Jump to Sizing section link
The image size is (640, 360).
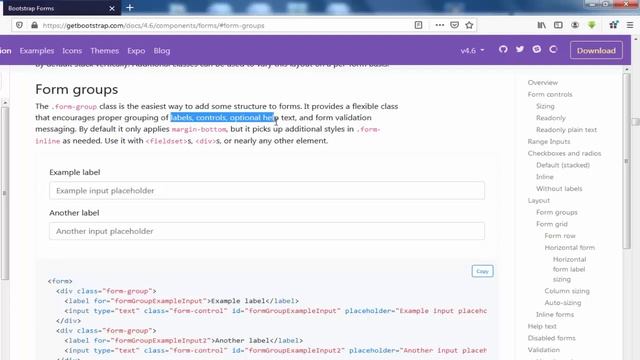tap(545, 106)
